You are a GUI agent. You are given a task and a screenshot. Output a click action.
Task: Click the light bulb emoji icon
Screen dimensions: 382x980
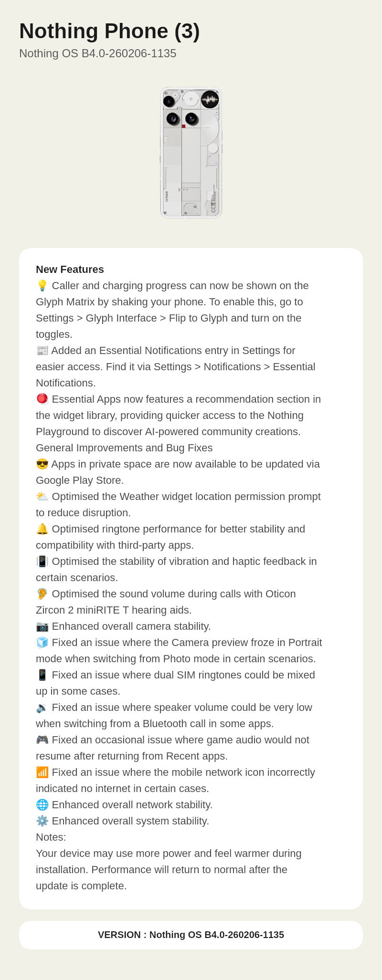coord(42,285)
